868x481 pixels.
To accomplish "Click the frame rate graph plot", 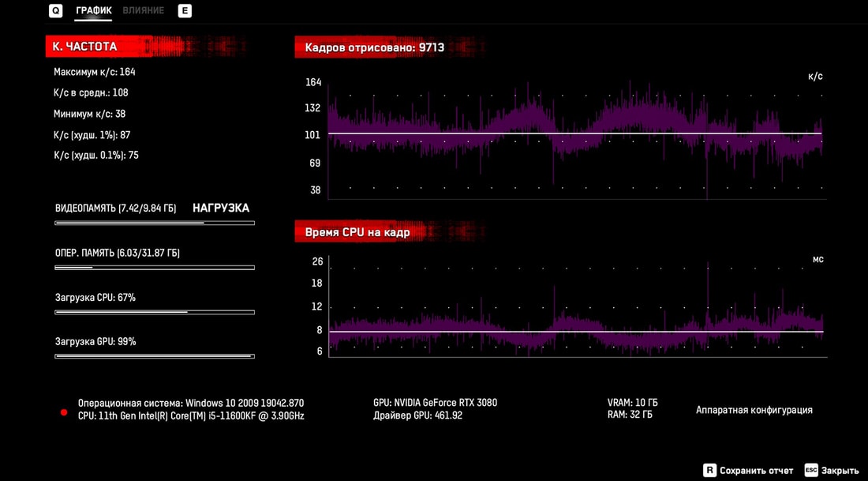I will 578,140.
